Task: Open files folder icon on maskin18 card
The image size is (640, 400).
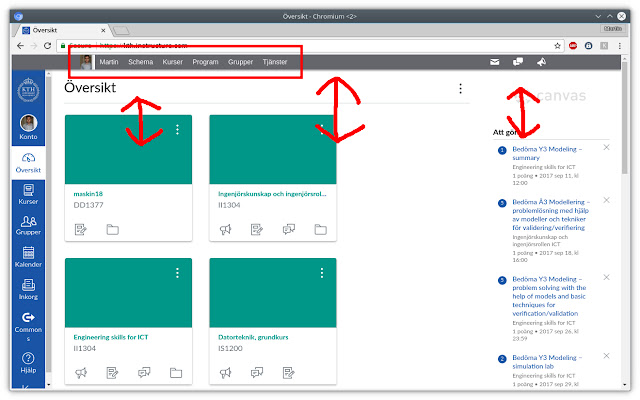Action: coord(112,229)
